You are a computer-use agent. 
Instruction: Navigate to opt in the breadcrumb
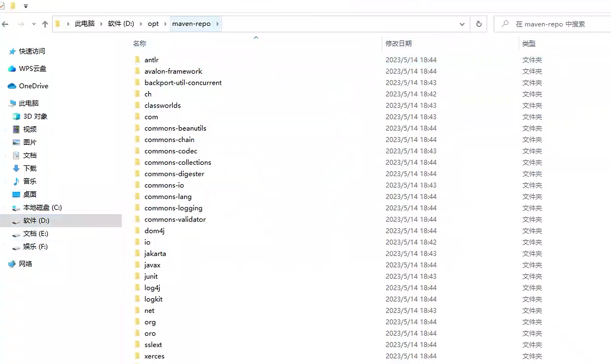click(153, 24)
